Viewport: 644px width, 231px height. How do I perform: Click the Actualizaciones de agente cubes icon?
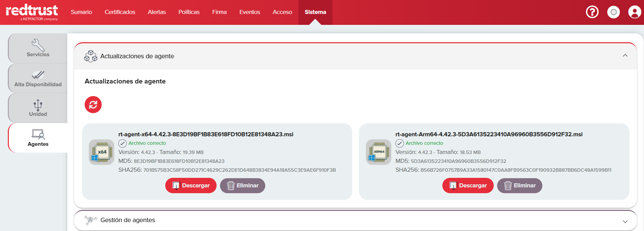click(91, 56)
